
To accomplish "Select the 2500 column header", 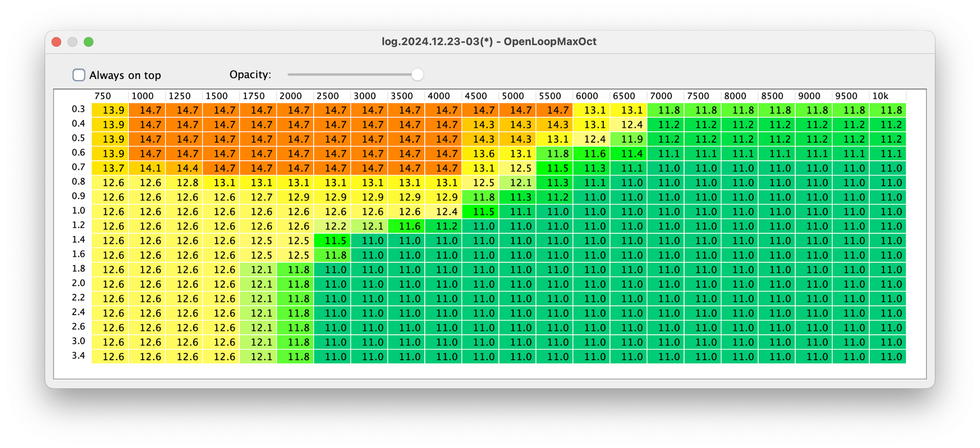I will [332, 96].
